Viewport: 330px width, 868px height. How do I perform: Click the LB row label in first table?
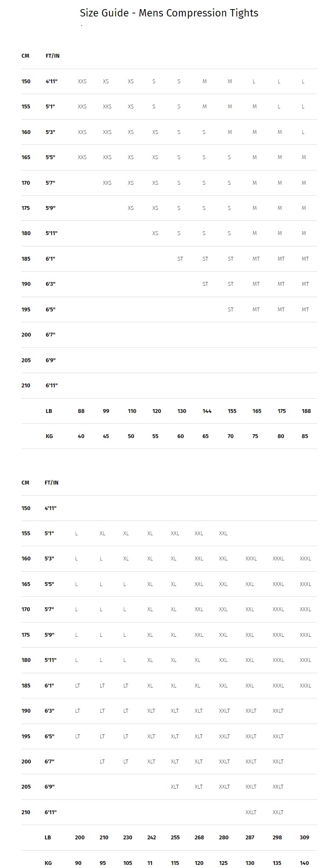[x=49, y=411]
